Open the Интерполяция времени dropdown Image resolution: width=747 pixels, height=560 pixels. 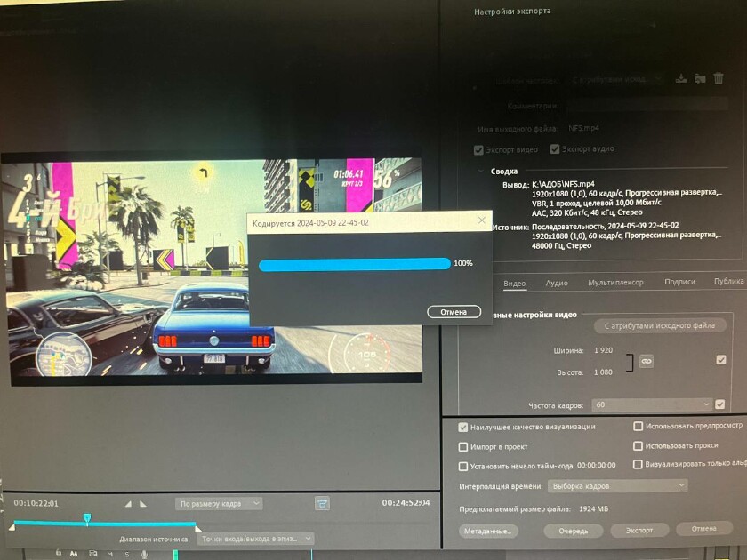pos(617,486)
